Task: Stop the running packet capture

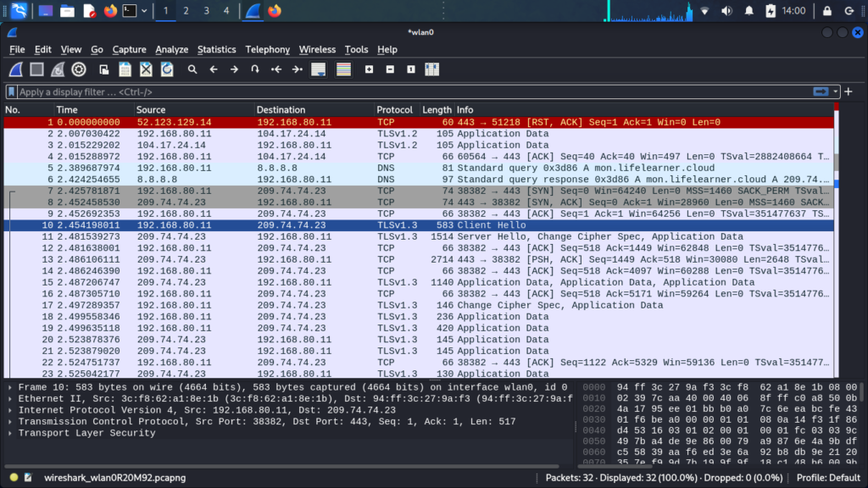Action: (36, 69)
